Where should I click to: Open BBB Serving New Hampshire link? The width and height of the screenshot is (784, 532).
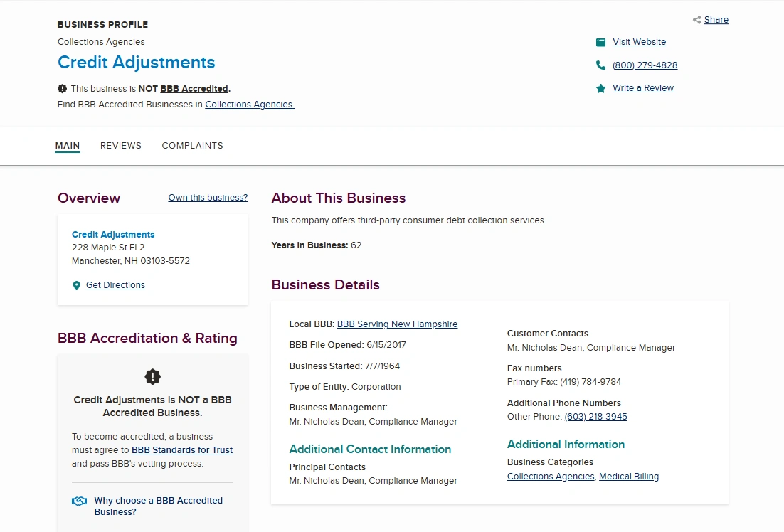point(397,324)
